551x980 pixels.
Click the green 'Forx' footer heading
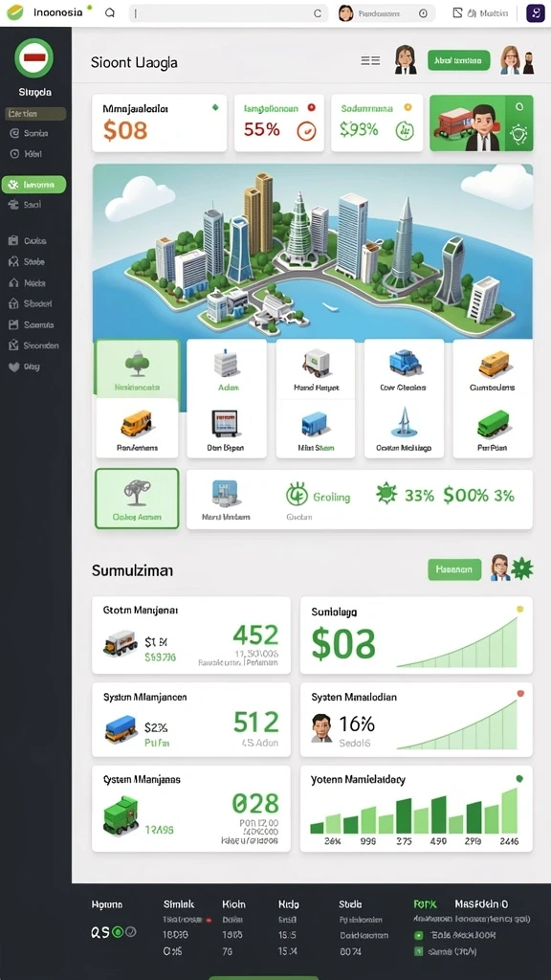point(425,903)
